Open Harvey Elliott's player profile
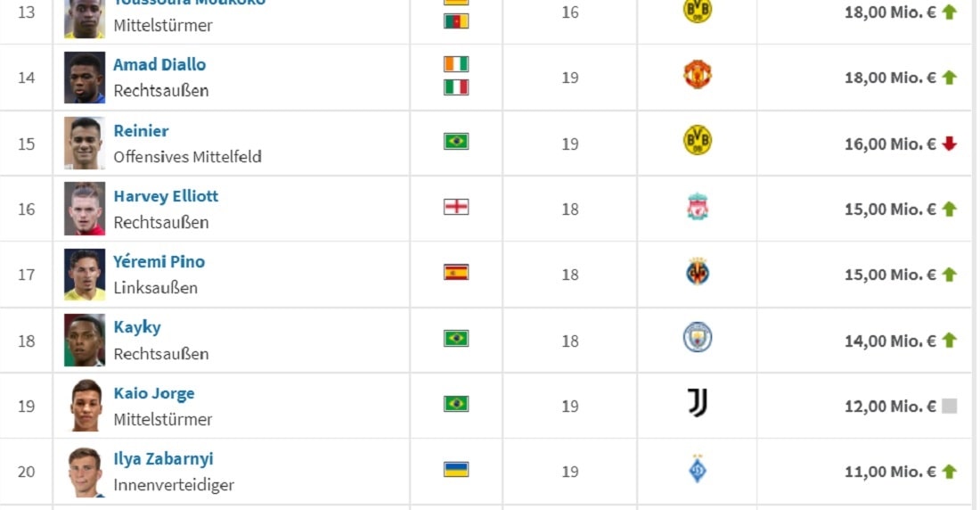This screenshot has height=510, width=980. pyautogui.click(x=166, y=196)
